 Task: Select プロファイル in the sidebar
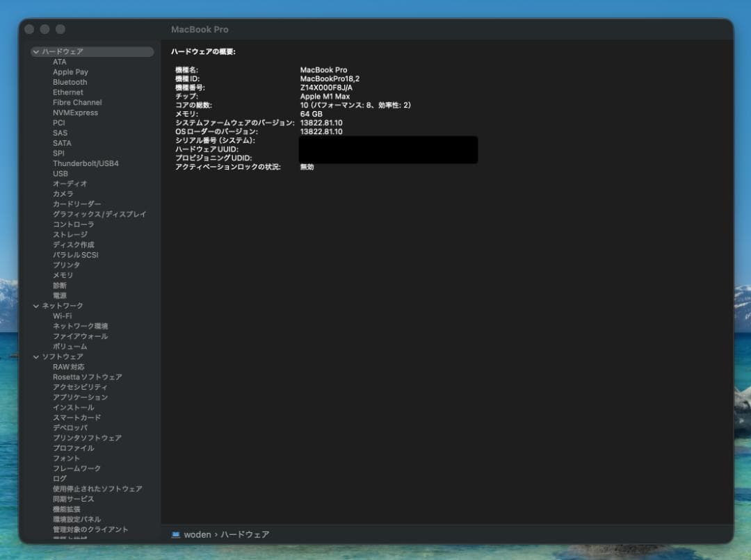pos(74,448)
